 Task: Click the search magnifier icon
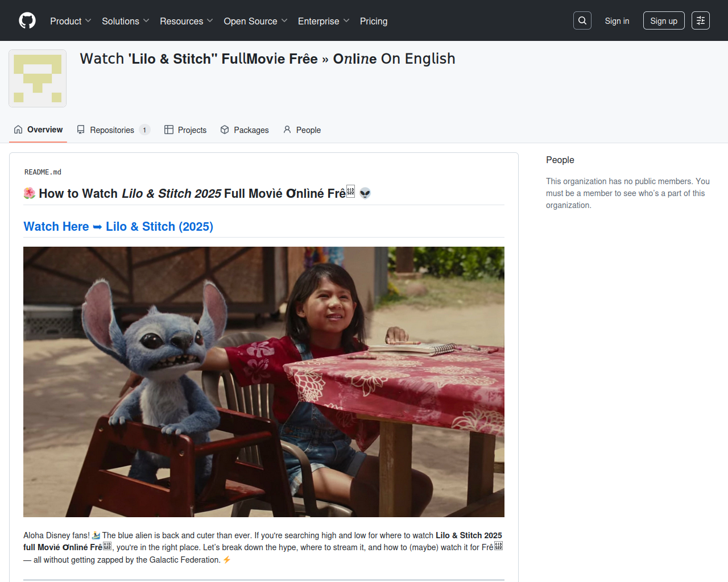582,20
